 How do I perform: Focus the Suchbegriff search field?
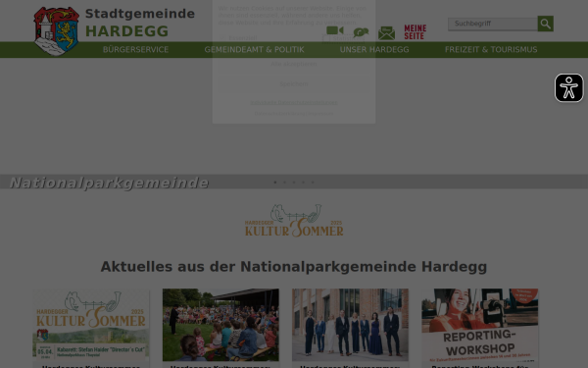493,24
